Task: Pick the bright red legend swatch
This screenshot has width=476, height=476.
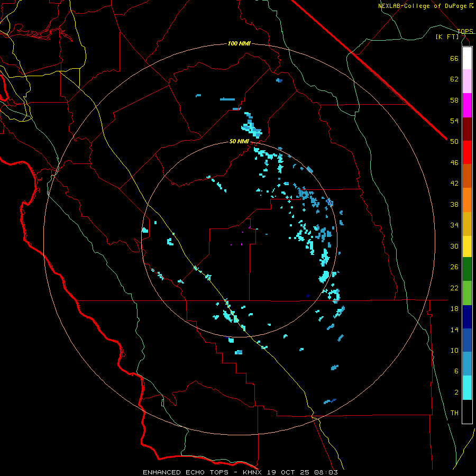Action: tap(467, 152)
